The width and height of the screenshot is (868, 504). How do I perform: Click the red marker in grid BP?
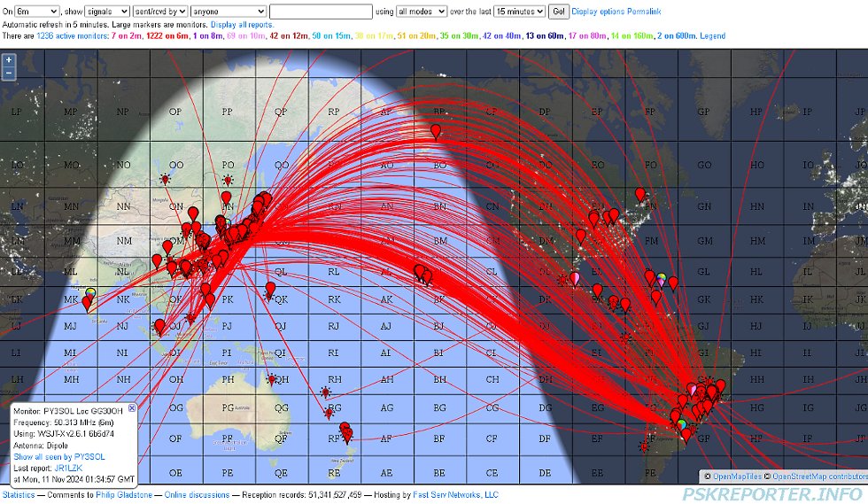pyautogui.click(x=436, y=132)
